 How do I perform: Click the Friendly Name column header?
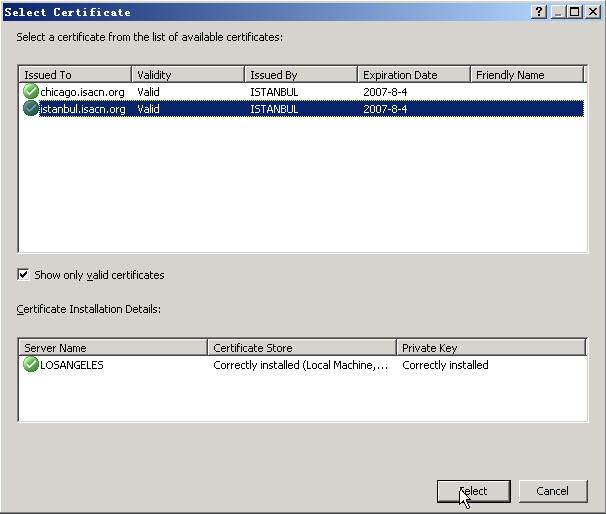527,75
